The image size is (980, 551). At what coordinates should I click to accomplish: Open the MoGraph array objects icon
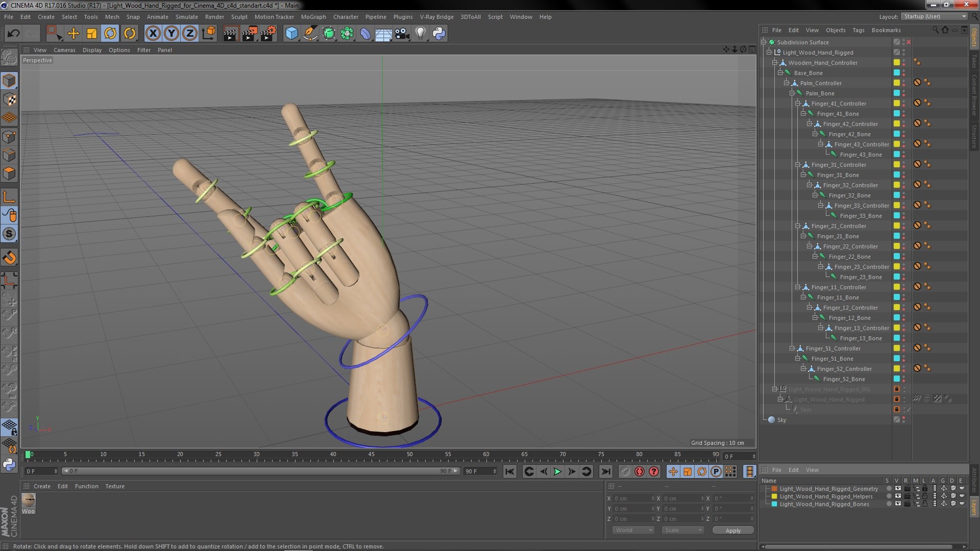point(347,34)
